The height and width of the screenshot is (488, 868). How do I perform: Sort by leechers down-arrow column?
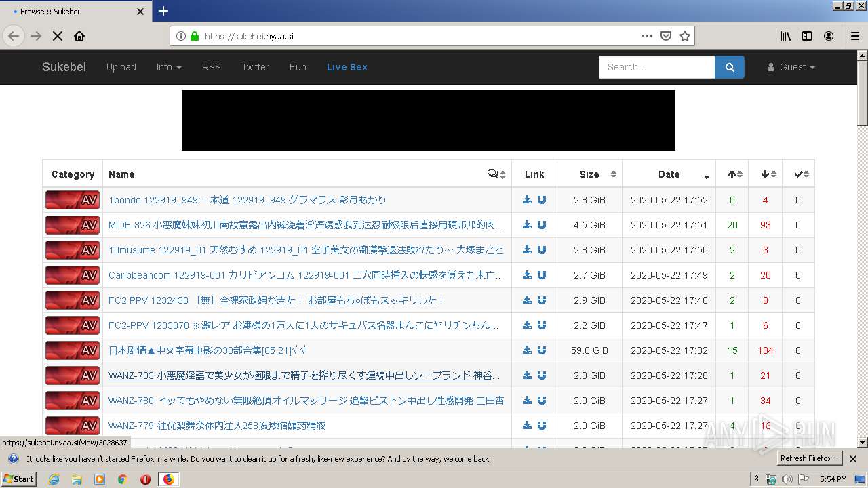(766, 174)
